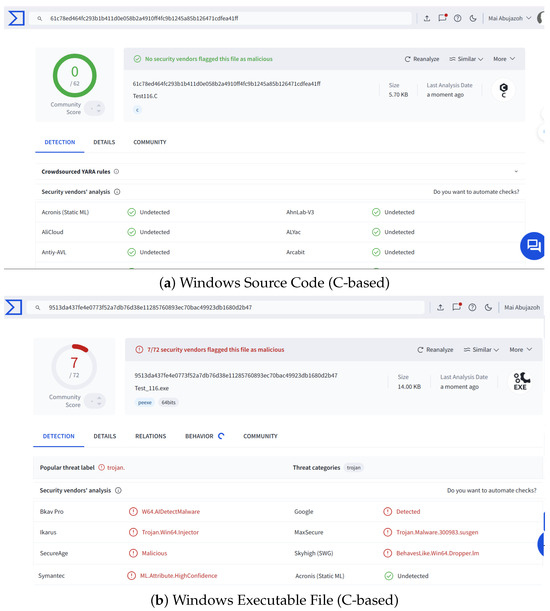
Task: Click alert icon beside '7/72 security vendors flagged'
Action: click(x=139, y=350)
